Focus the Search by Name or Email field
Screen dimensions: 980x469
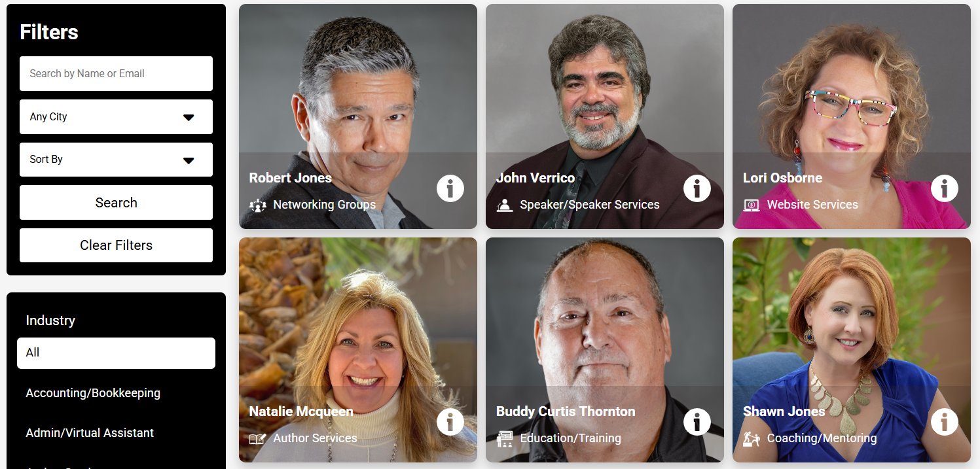pyautogui.click(x=116, y=73)
